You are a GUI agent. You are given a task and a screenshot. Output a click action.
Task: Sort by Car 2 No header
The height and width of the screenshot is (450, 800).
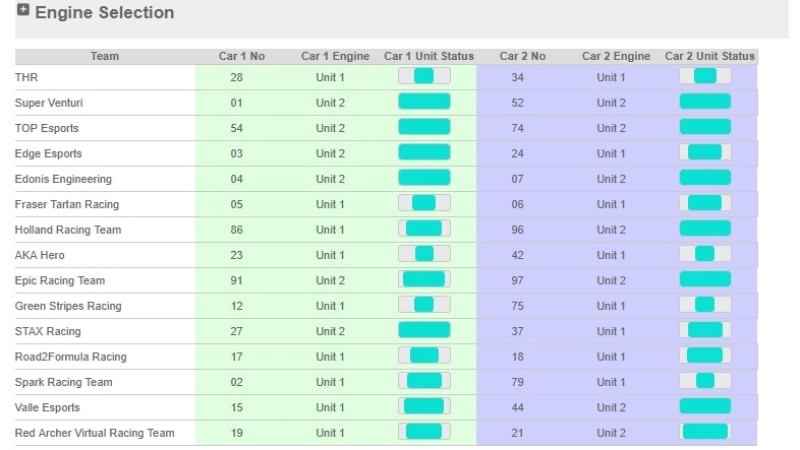pyautogui.click(x=522, y=56)
